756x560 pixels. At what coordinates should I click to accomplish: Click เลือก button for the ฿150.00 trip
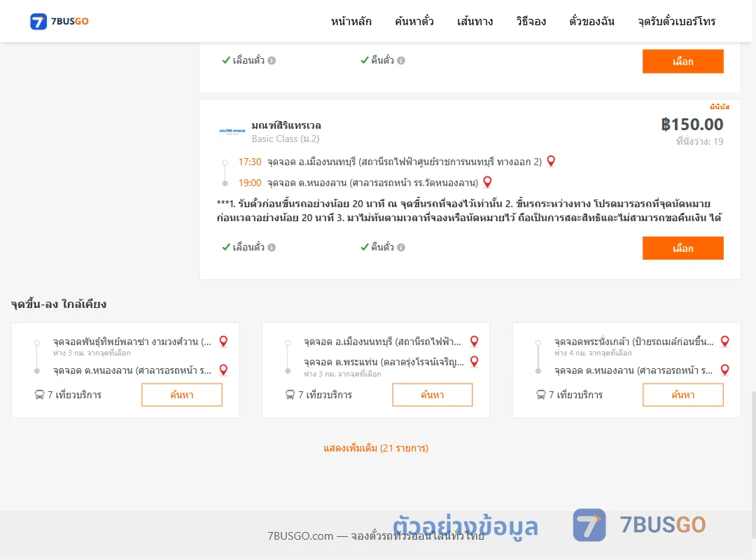pos(682,248)
